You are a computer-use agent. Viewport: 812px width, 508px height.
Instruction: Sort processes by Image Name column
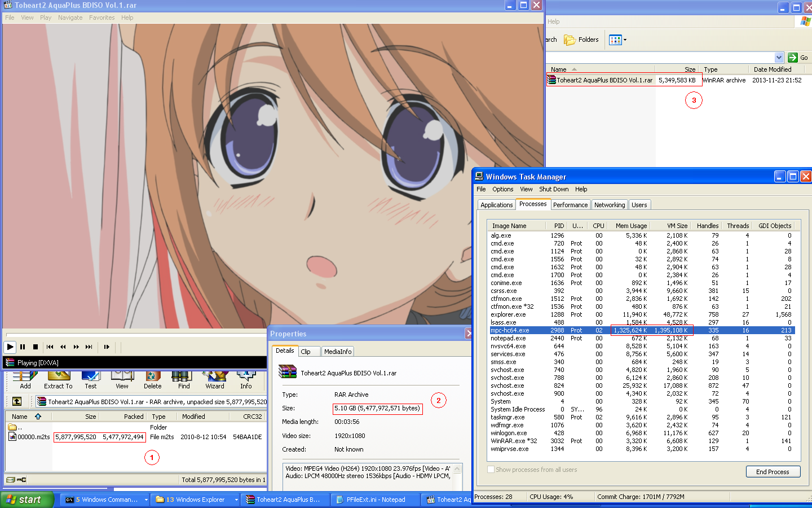click(517, 226)
